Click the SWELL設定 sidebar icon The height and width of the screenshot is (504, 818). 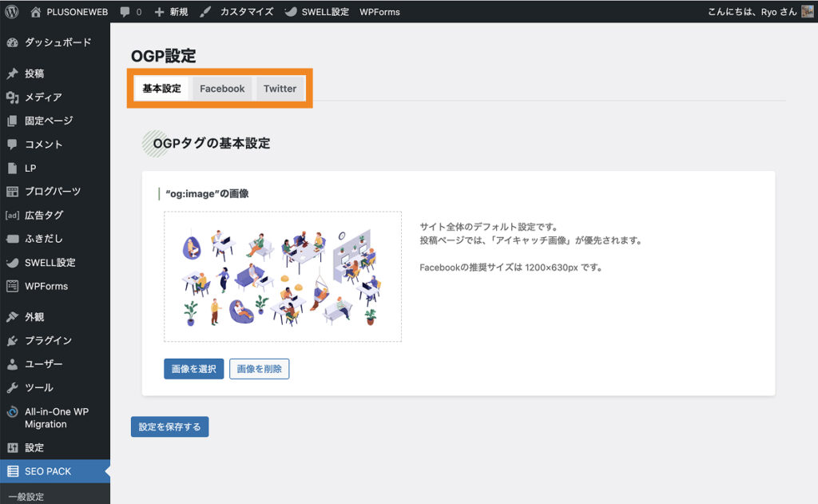pos(12,262)
